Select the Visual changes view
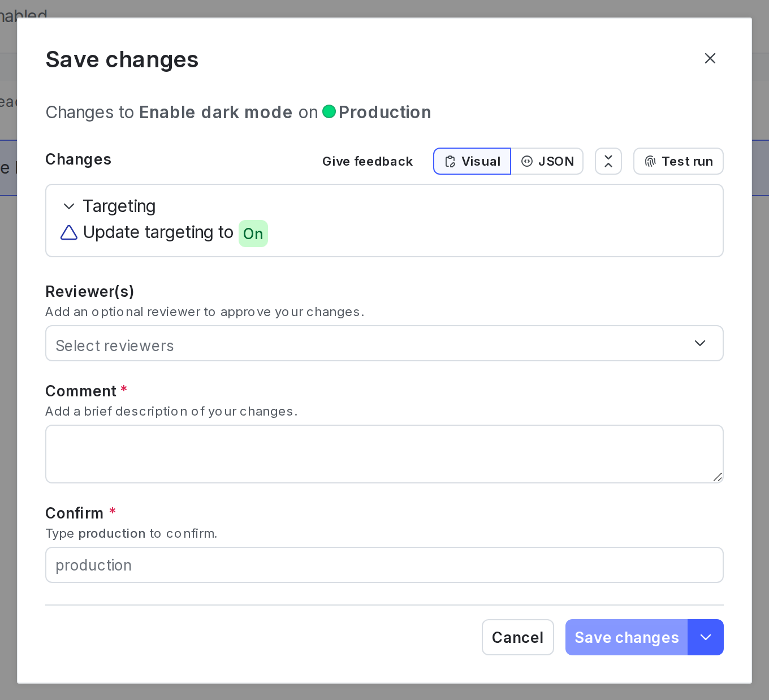The height and width of the screenshot is (700, 769). pyautogui.click(x=472, y=161)
